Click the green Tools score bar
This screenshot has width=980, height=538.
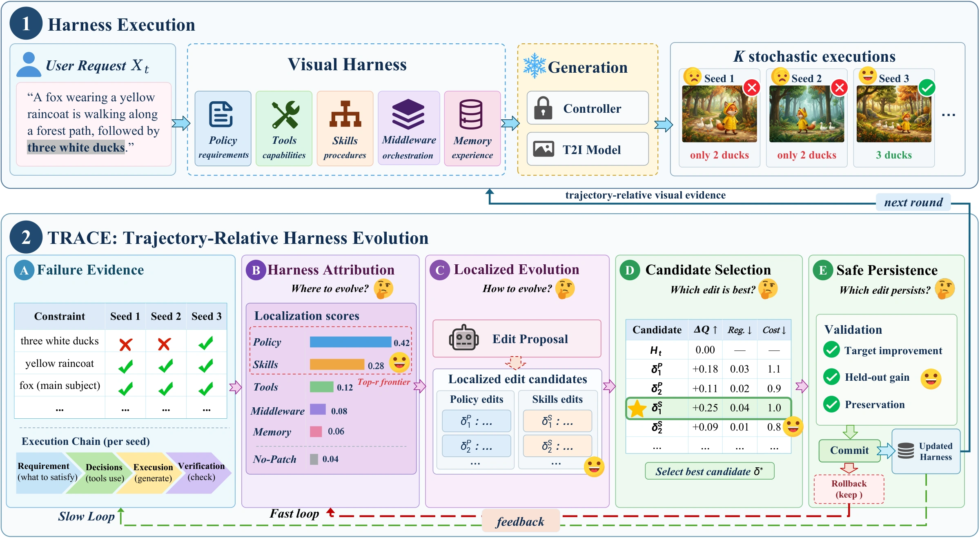tap(322, 386)
